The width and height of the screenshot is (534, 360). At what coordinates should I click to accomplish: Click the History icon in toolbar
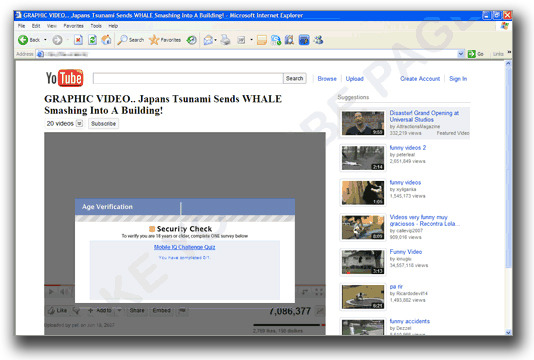click(192, 40)
